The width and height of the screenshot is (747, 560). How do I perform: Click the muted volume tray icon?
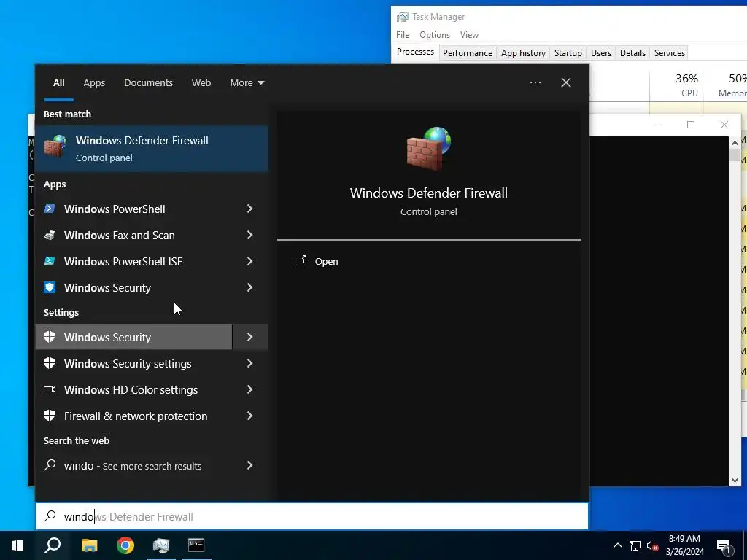click(652, 545)
